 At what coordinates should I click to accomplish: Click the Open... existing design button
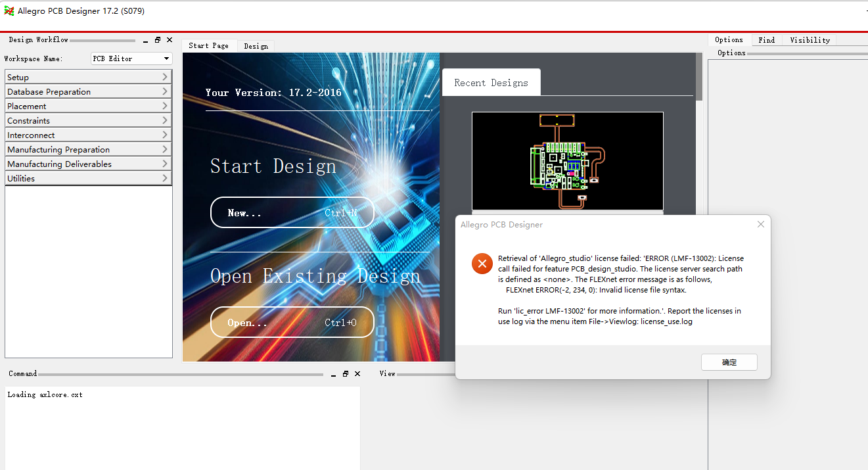tap(292, 323)
